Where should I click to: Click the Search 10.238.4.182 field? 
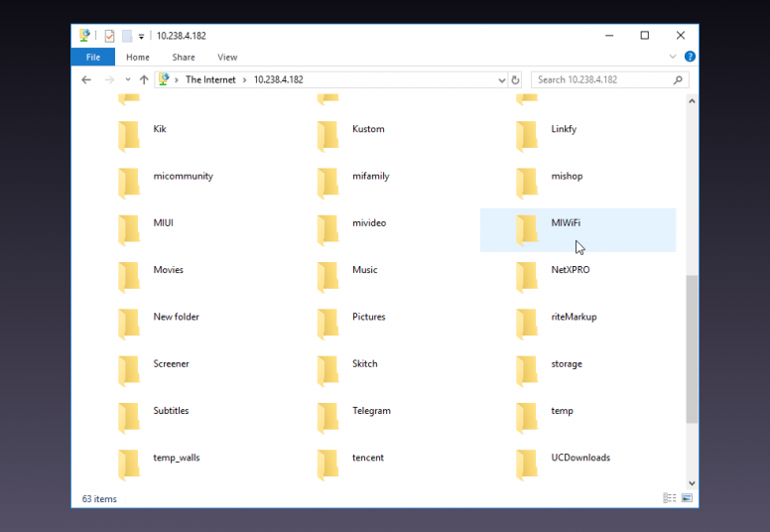602,79
